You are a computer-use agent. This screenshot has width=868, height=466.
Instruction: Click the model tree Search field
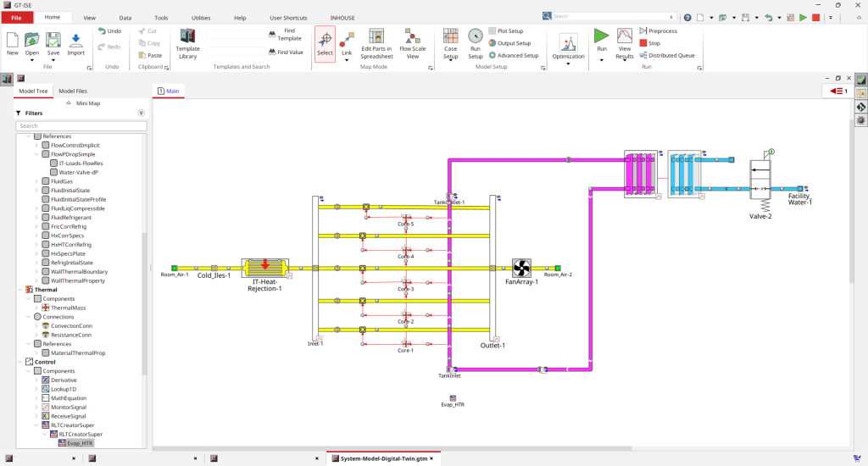pyautogui.click(x=81, y=125)
